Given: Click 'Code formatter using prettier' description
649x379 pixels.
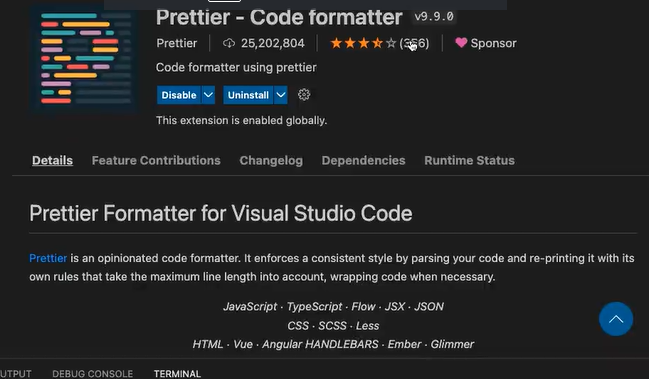Looking at the screenshot, I should (236, 67).
